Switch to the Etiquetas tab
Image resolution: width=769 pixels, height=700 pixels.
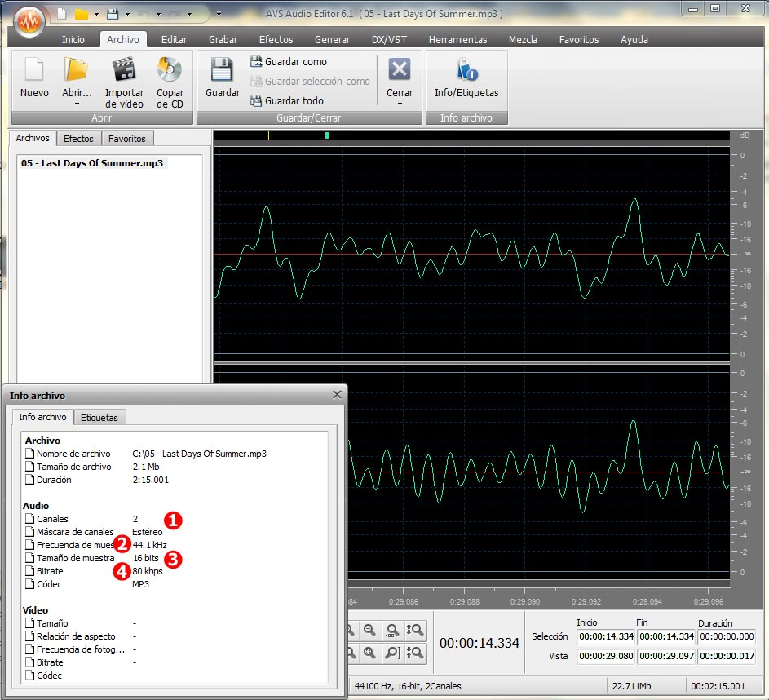click(99, 417)
